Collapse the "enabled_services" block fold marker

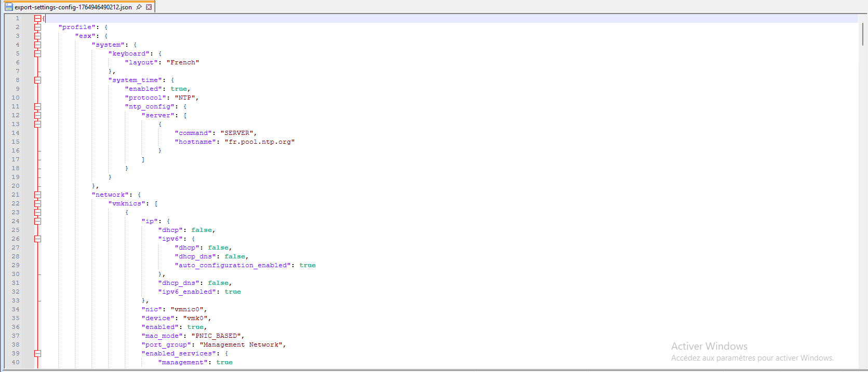click(37, 353)
